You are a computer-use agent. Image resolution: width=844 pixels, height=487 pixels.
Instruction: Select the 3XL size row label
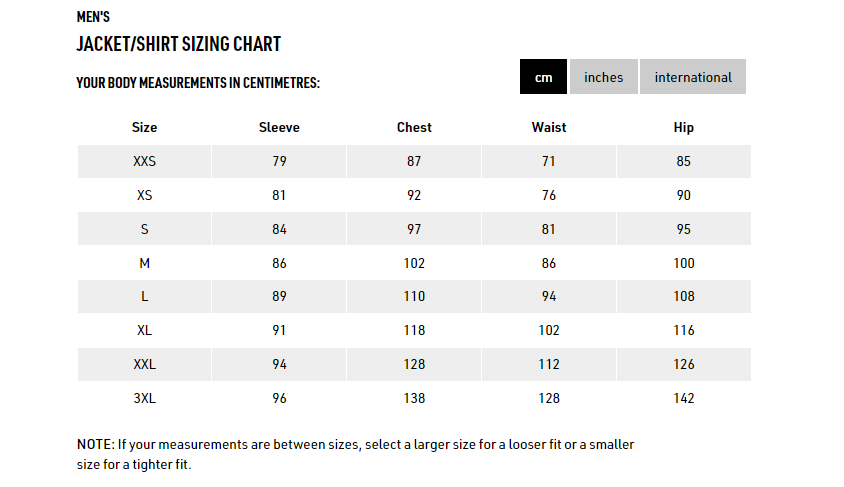click(x=144, y=398)
